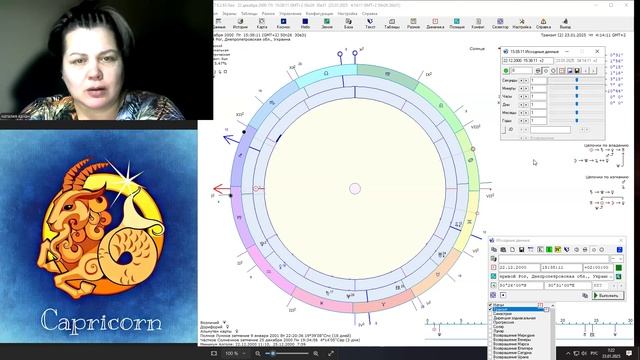640x360 pixels.
Task: Click the right stepper arrow in Годы row
Action: pos(526,121)
